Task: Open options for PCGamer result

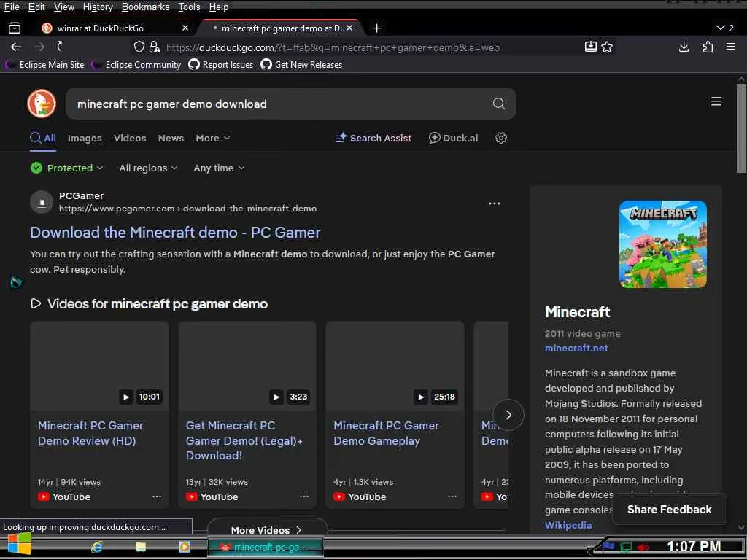Action: [x=495, y=203]
